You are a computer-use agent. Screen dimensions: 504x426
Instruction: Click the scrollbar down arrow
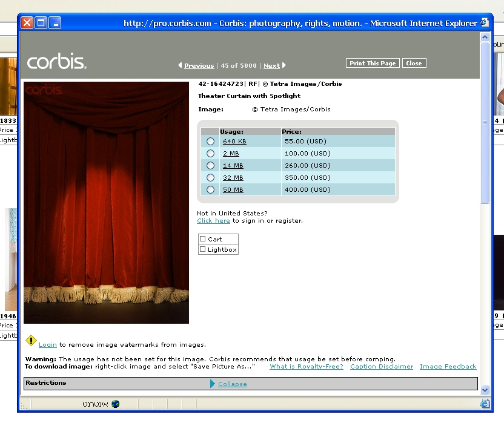click(485, 390)
